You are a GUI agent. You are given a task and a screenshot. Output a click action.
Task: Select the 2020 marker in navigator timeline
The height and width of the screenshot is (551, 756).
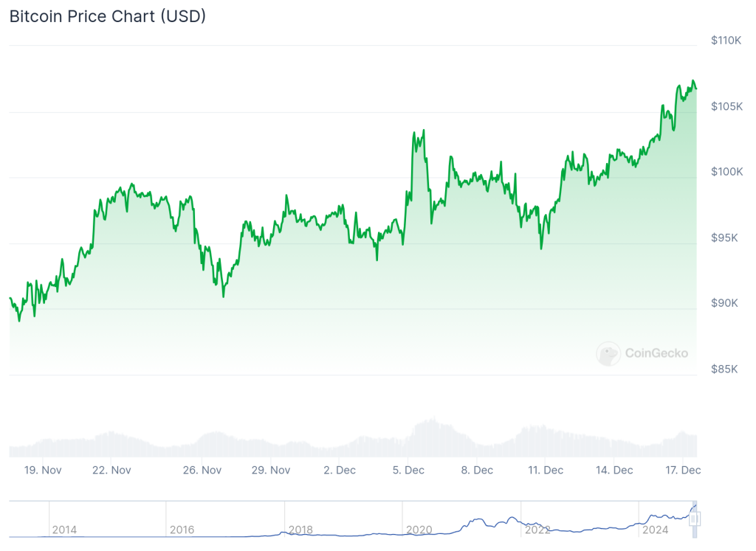click(x=419, y=530)
